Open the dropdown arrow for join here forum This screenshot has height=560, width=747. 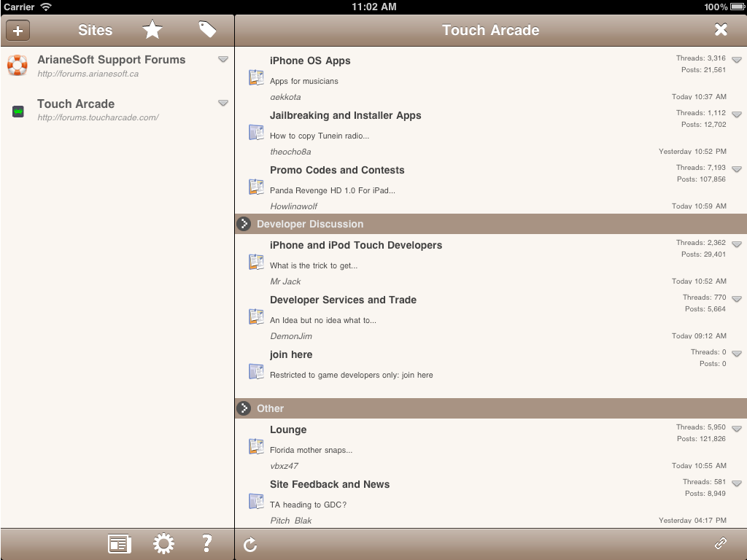[x=737, y=354]
